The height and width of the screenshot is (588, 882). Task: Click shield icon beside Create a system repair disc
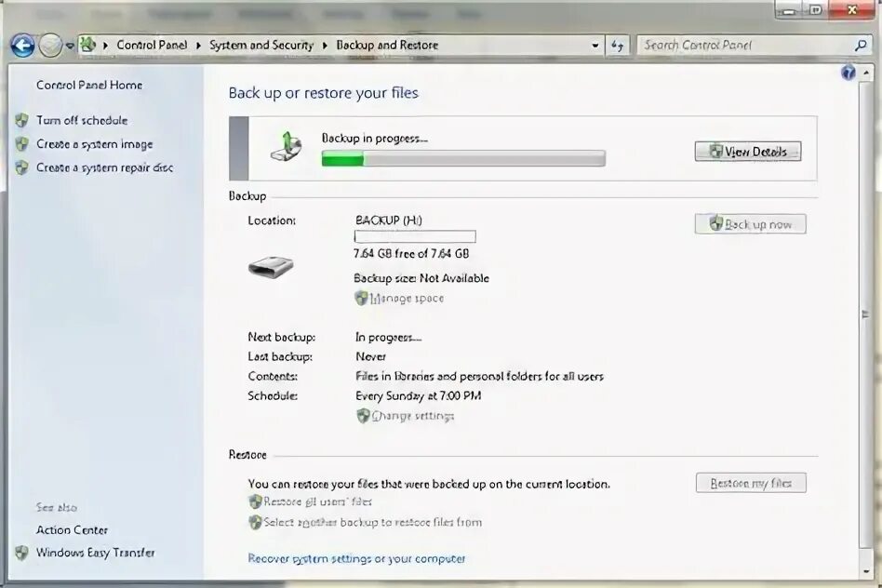tap(22, 167)
